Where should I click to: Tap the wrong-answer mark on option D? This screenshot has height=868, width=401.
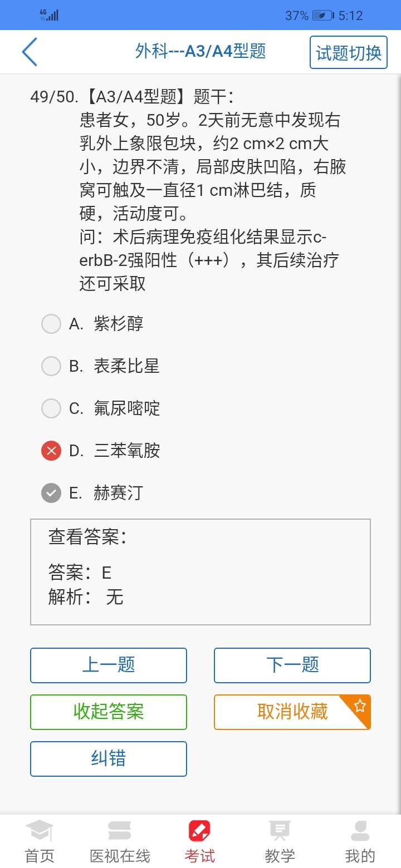point(51,450)
